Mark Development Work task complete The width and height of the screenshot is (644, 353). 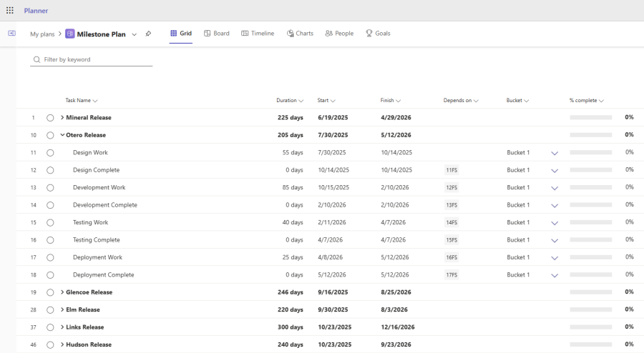[50, 188]
